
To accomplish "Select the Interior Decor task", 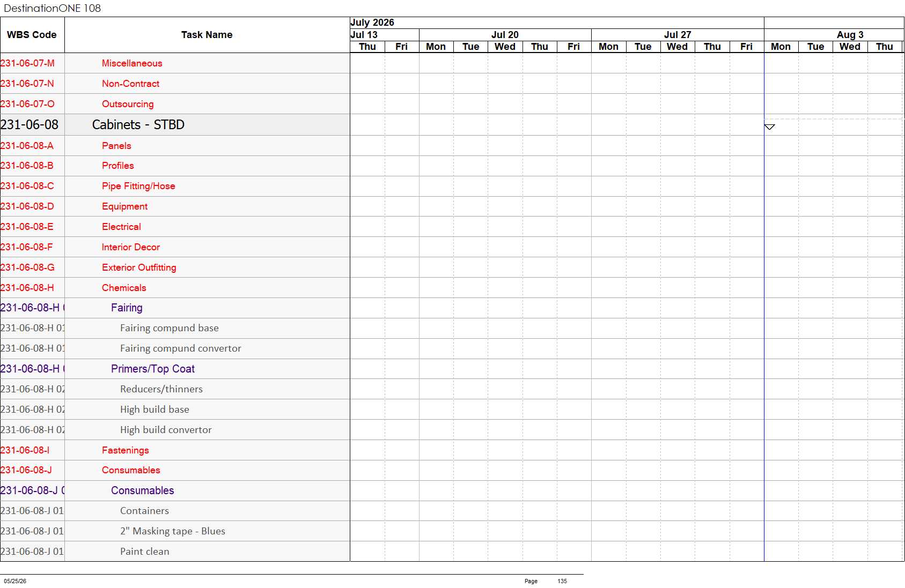I will tap(131, 247).
